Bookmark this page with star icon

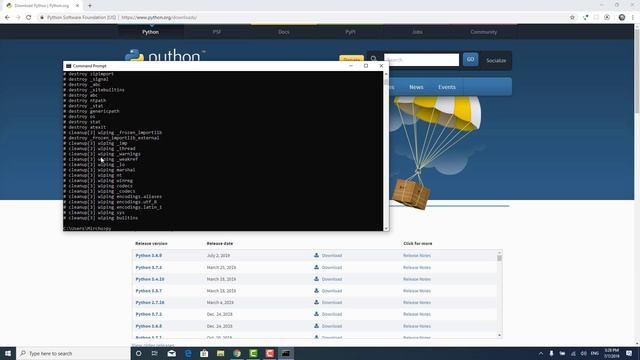click(x=572, y=18)
